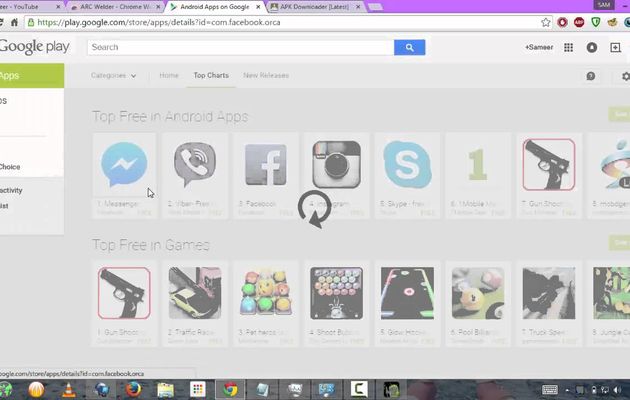Click the green shield extension icon
Image resolution: width=630 pixels, height=400 pixels.
595,22
